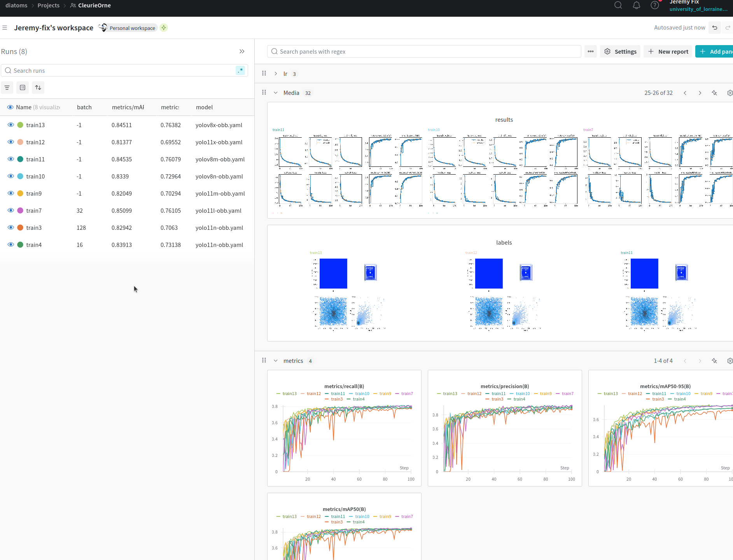Viewport: 733px width, 560px height.
Task: Hide train13 run visibility
Action: pyautogui.click(x=10, y=125)
